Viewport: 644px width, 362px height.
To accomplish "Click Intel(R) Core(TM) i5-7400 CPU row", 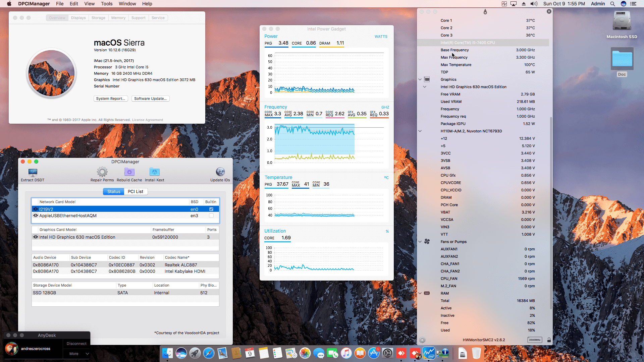I will tap(483, 43).
